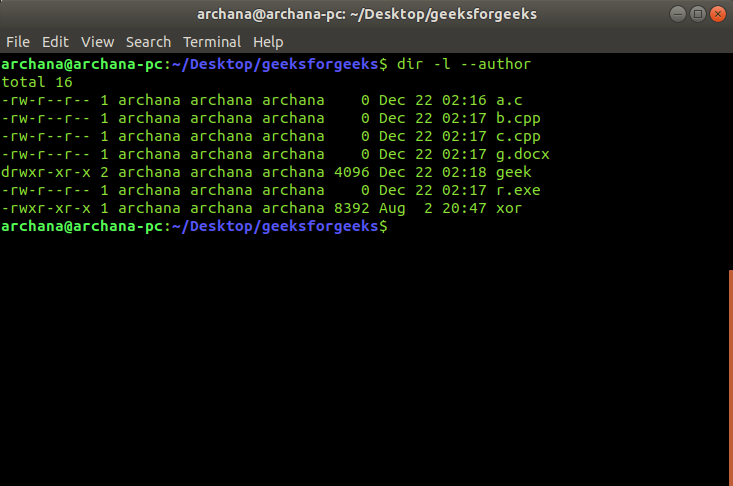
Task: Open the Terminal menu
Action: coord(212,42)
